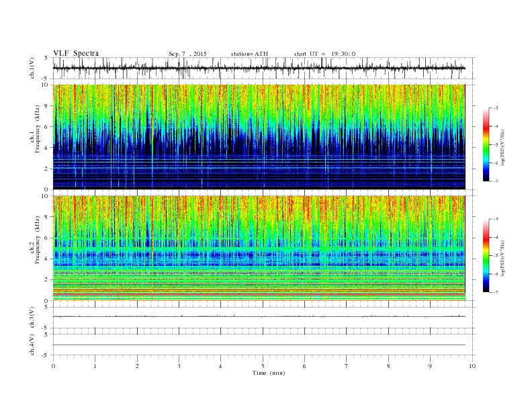Viewport: 532px width, 411px height.
Task: Click the "-3" tick on ch.1 colorbar
Action: click(496, 108)
